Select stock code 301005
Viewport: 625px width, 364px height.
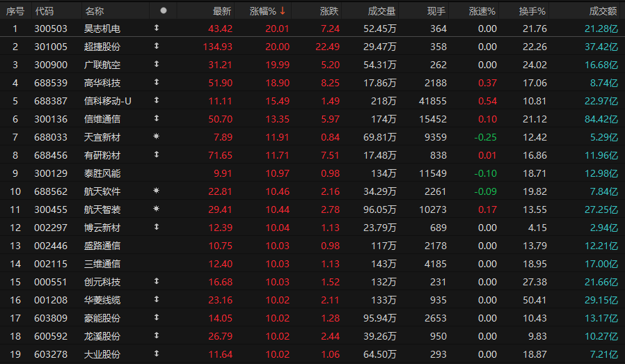click(x=51, y=47)
